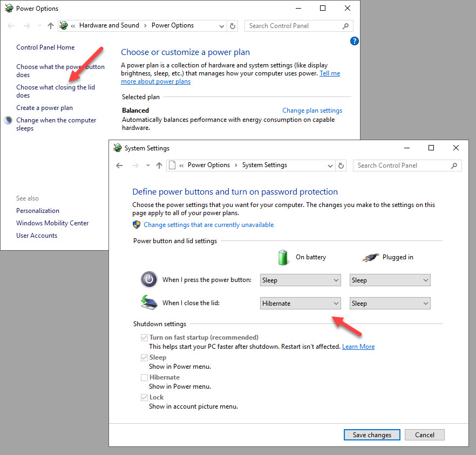The width and height of the screenshot is (476, 455).
Task: Select Power Options breadcrumb in System Settings
Action: point(209,165)
